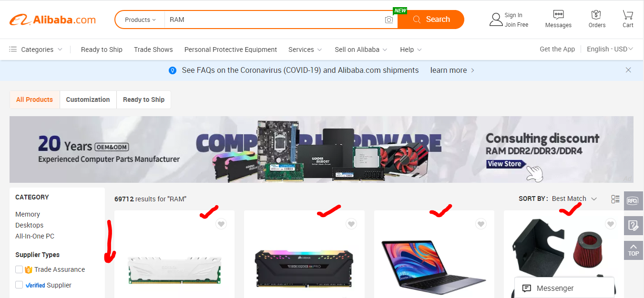Expand the Categories menu
Image resolution: width=644 pixels, height=298 pixels.
(36, 50)
